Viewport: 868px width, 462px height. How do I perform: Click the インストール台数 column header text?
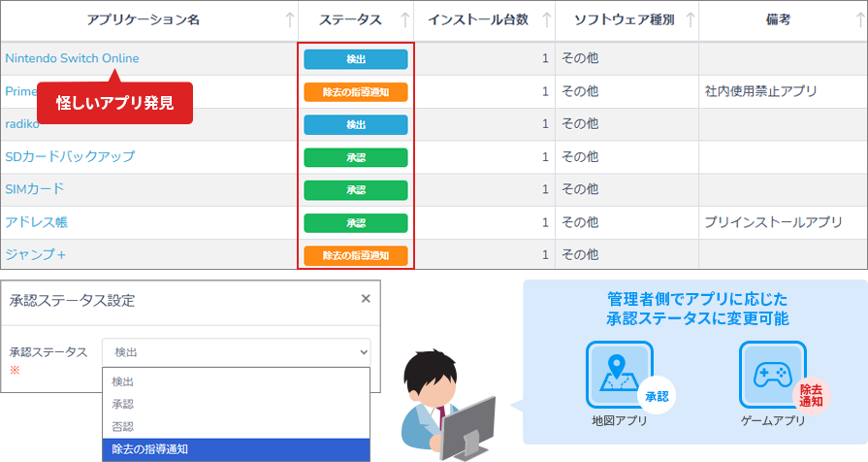(478, 20)
